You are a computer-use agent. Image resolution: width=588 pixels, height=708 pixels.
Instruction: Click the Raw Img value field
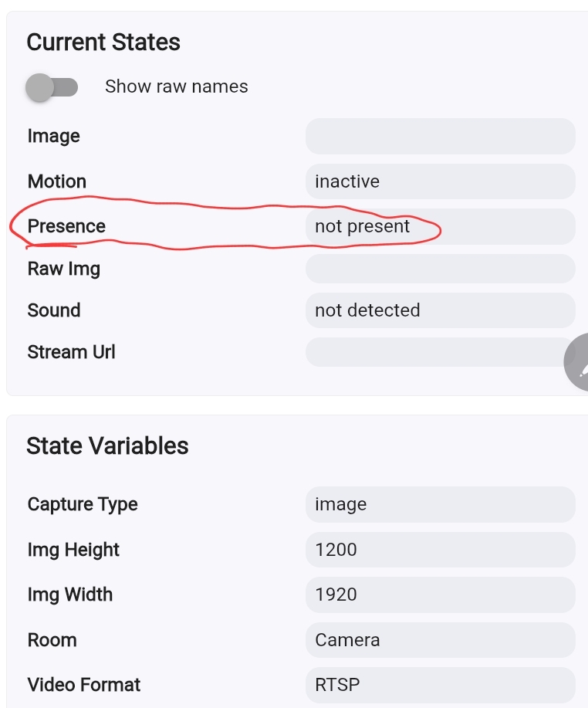[x=440, y=269]
